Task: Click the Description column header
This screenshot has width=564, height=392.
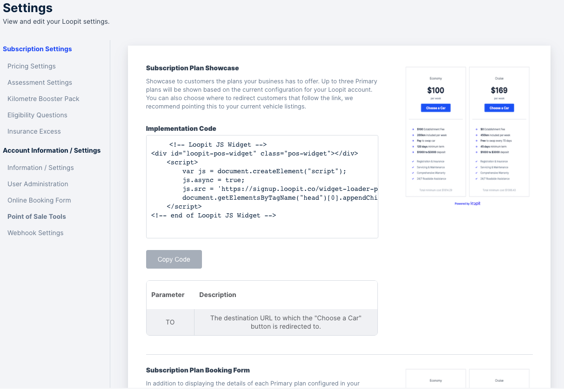Action: [x=218, y=295]
